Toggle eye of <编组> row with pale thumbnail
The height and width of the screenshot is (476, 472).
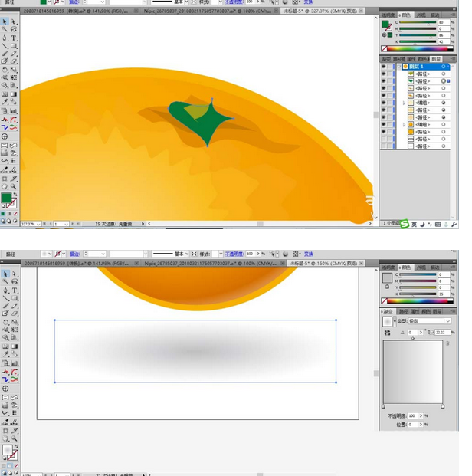point(384,103)
